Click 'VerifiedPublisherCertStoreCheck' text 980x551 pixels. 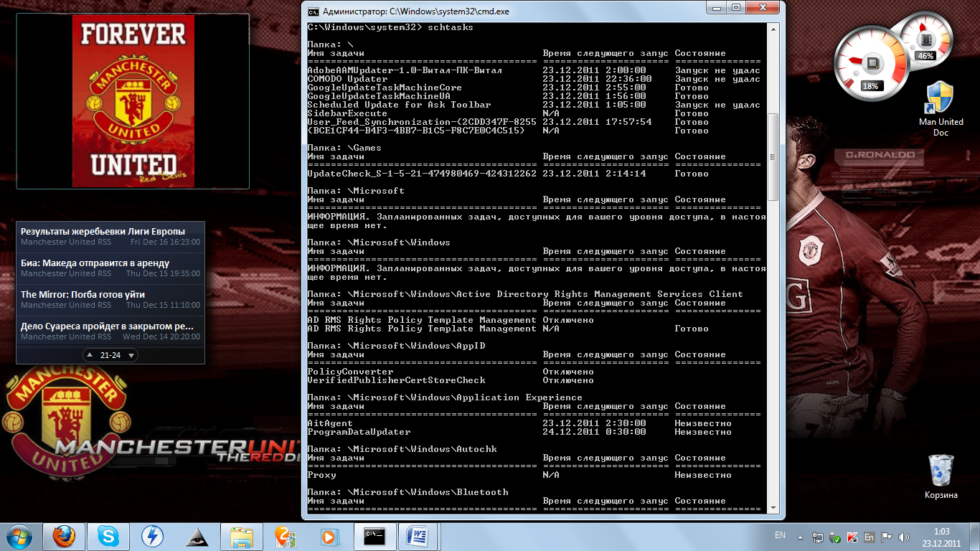396,380
